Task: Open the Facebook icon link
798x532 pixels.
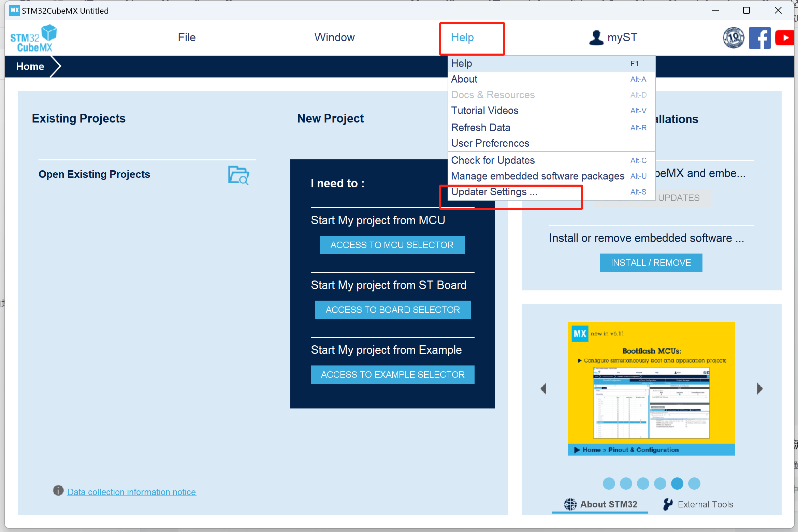Action: 759,38
